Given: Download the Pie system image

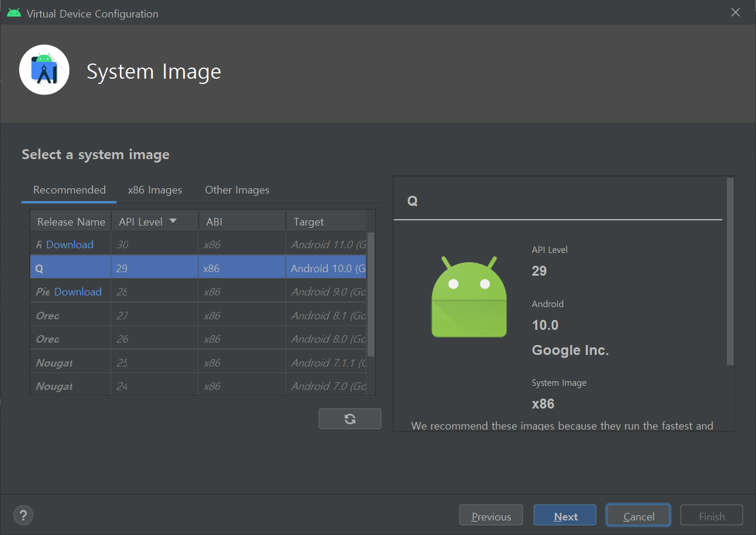Looking at the screenshot, I should [77, 292].
